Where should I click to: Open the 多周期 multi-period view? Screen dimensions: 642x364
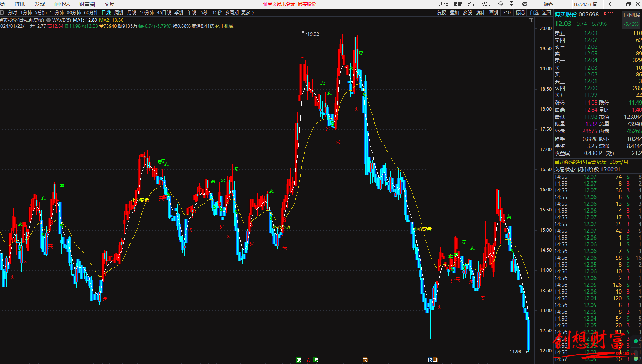point(232,13)
